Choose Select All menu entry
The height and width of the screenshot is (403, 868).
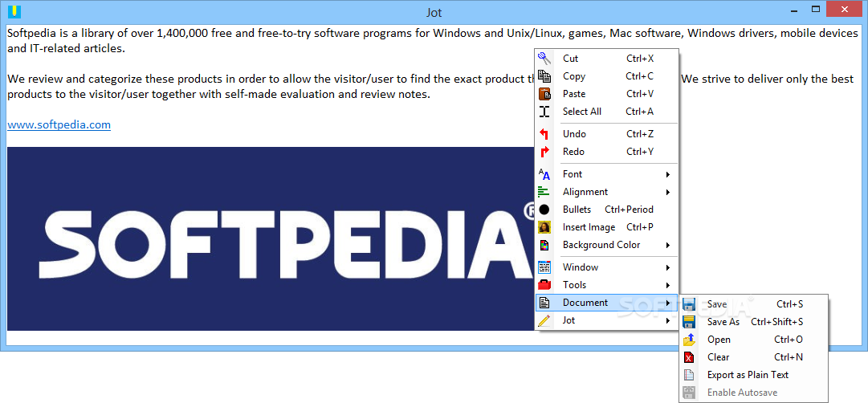(x=607, y=112)
